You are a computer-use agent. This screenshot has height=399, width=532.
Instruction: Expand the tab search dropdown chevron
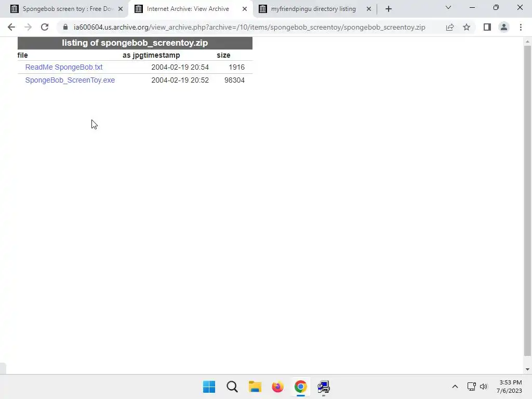[448, 7]
